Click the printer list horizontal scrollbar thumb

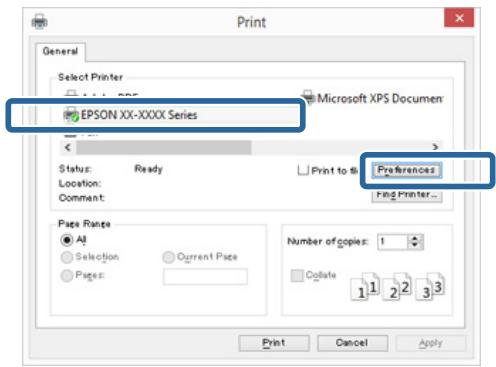[x=164, y=147]
